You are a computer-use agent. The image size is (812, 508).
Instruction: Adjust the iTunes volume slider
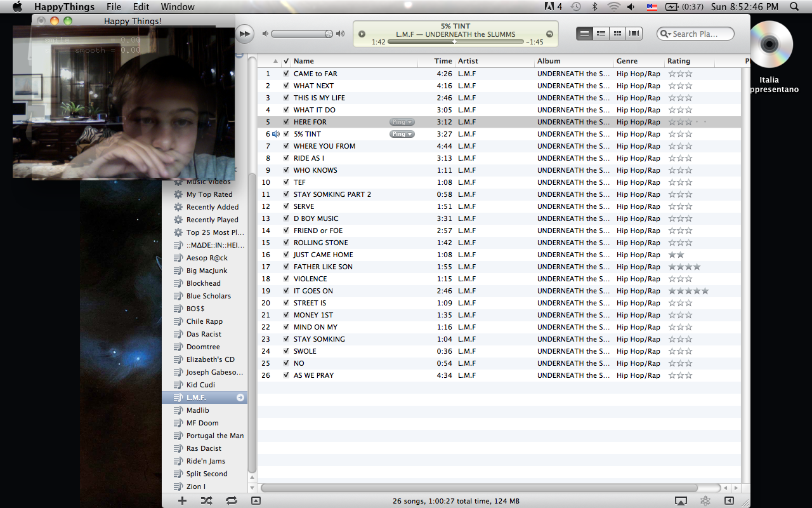click(302, 34)
